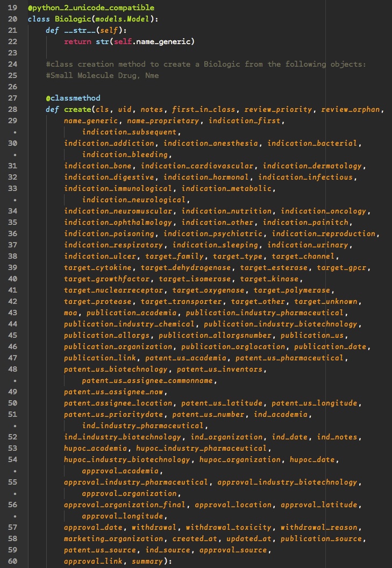Image resolution: width=392 pixels, height=568 pixels.
Task: Click the create function name on line 28
Action: click(77, 109)
